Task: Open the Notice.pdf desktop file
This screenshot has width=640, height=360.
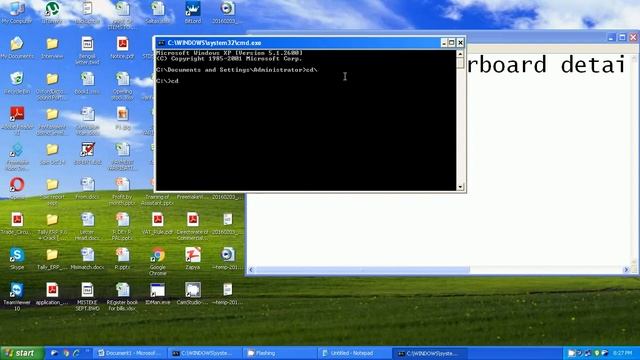Action: click(122, 48)
